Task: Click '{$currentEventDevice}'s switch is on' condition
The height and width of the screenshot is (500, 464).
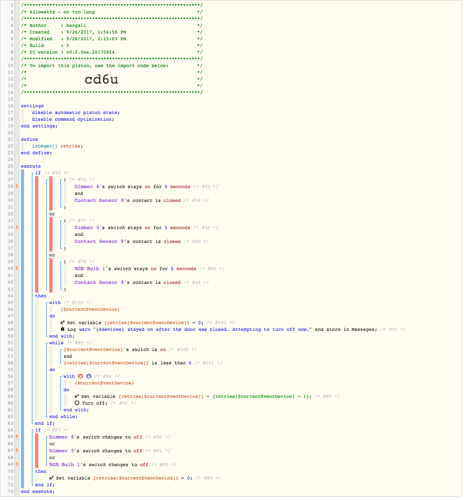Action: [x=115, y=350]
